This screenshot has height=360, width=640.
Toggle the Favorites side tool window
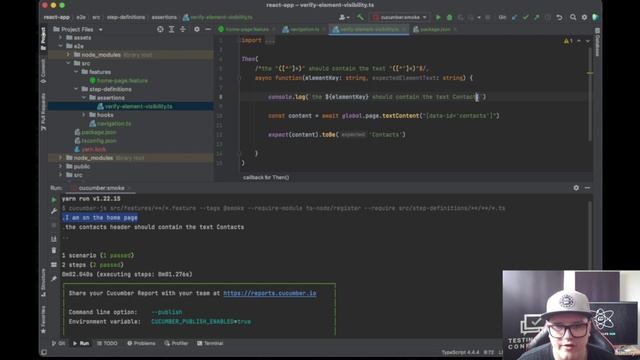[43, 319]
